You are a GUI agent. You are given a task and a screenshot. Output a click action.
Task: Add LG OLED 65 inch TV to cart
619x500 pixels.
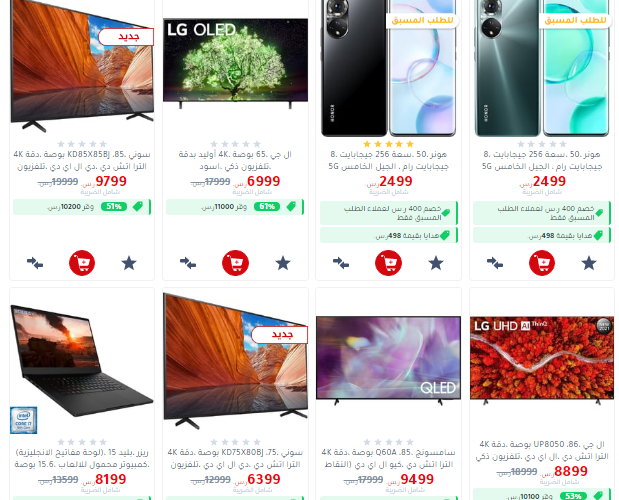pyautogui.click(x=235, y=263)
